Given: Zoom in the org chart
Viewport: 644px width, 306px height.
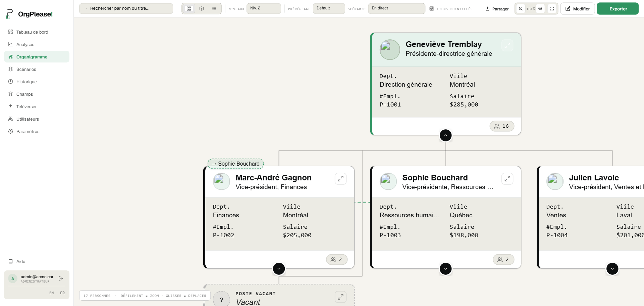Looking at the screenshot, I should (540, 9).
